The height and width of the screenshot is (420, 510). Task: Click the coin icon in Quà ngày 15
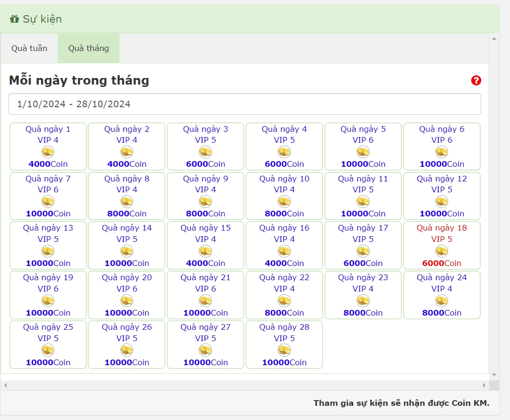pos(205,251)
